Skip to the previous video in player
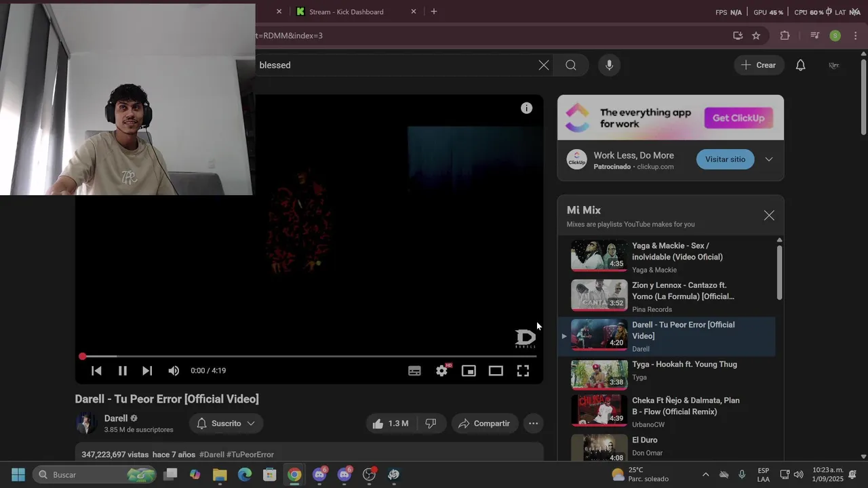Viewport: 868px width, 488px height. point(96,371)
